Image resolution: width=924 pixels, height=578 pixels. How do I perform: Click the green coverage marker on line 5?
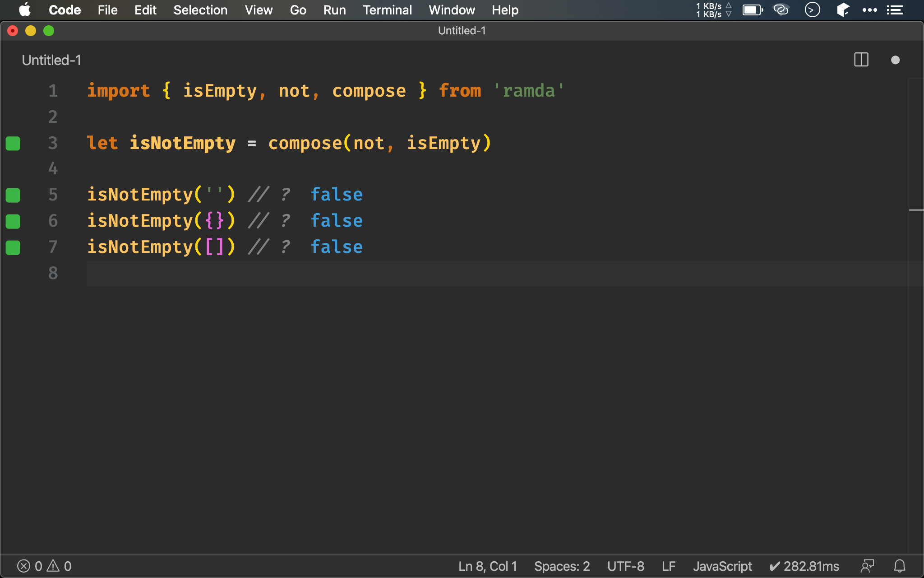(13, 195)
